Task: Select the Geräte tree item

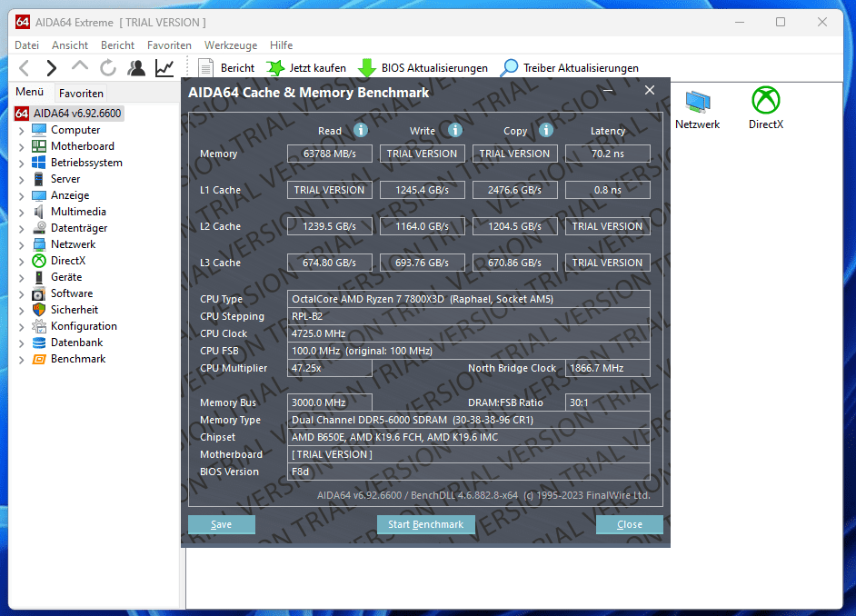Action: (66, 277)
